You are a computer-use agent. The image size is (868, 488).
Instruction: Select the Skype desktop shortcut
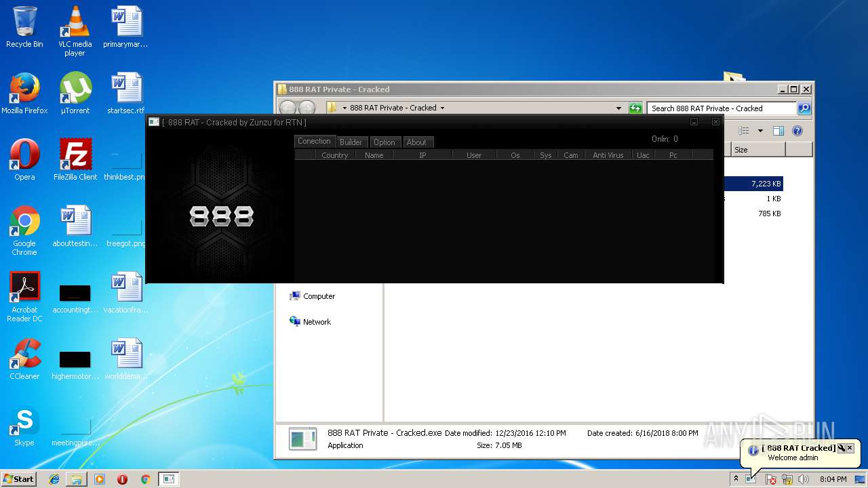(24, 426)
